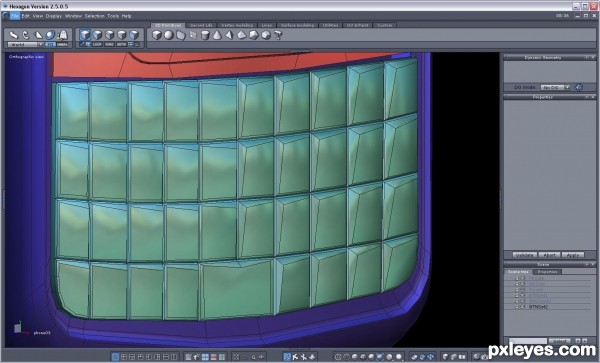Select the Cone primitive tool
This screenshot has height=363, width=600.
tap(217, 36)
